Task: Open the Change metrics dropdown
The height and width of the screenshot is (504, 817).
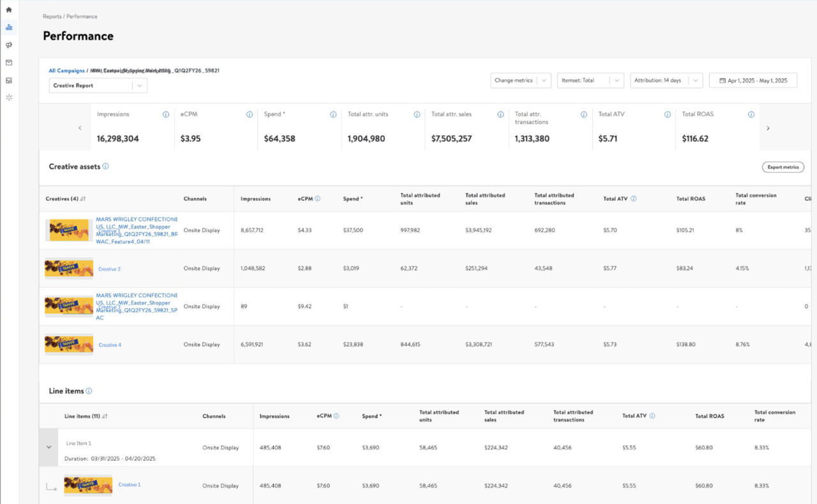Action: coord(520,80)
